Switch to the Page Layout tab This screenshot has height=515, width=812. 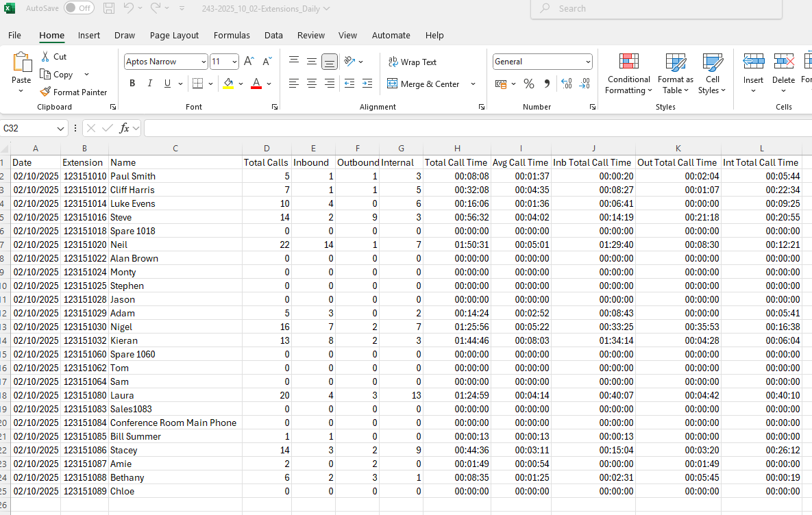pos(174,36)
